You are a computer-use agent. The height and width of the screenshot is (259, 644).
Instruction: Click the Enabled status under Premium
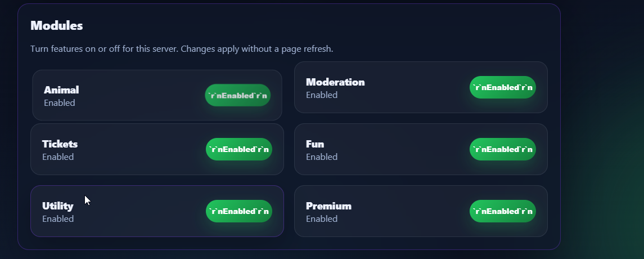(x=322, y=219)
